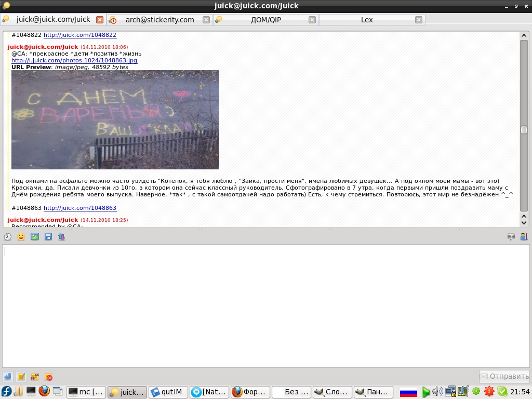
Task: Click the clear chat icon
Action: pos(48,377)
